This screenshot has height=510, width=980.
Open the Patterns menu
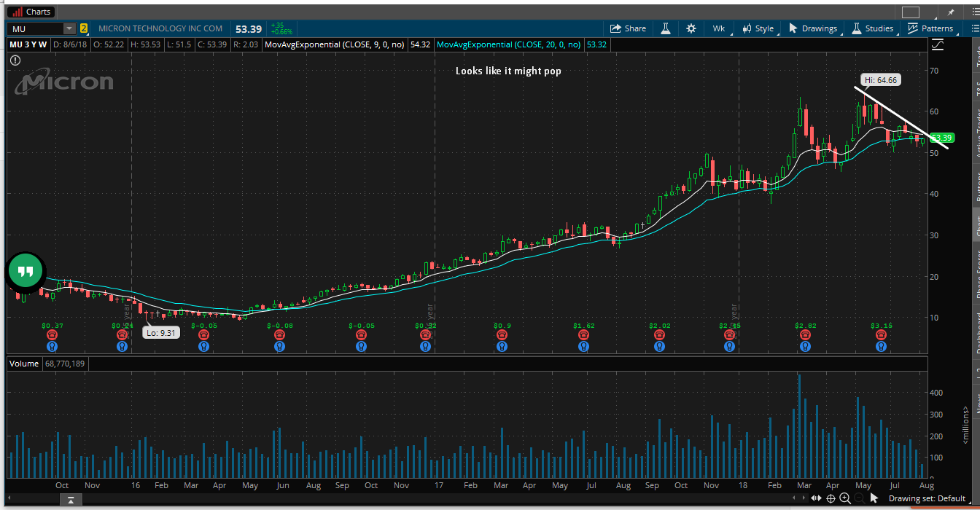pos(930,28)
